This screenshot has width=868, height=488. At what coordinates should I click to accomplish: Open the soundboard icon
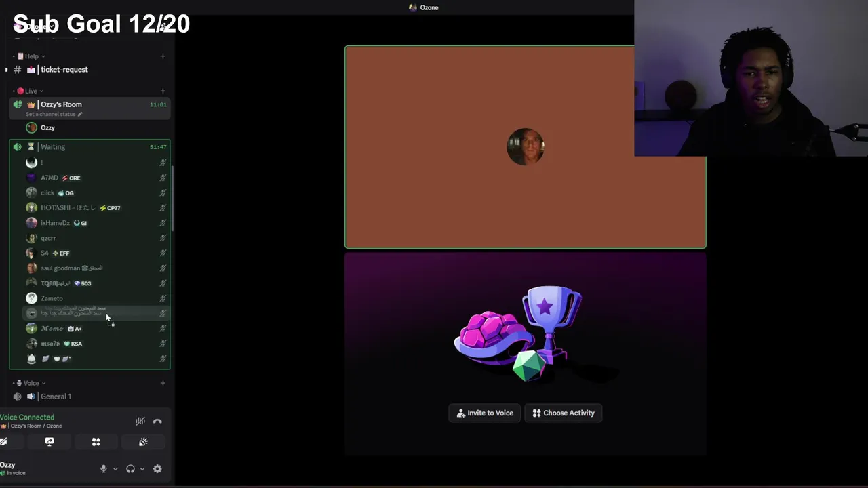pyautogui.click(x=143, y=441)
